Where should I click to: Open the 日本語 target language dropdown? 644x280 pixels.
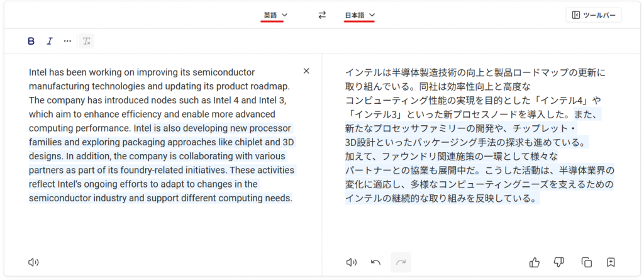[x=359, y=15]
